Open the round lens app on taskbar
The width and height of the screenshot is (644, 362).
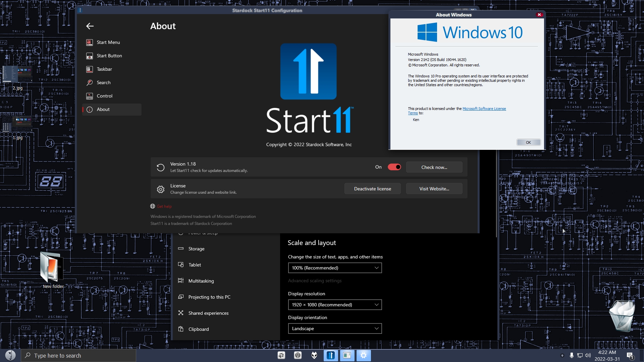point(298,355)
